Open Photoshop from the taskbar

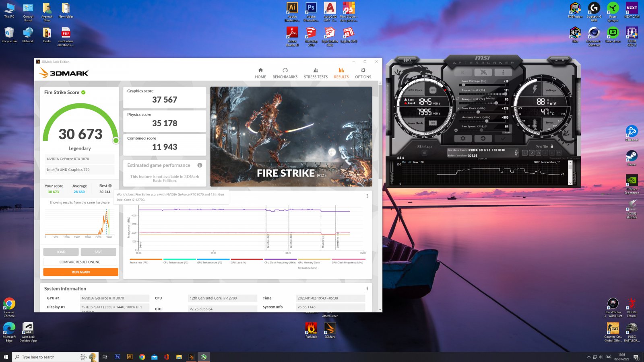117,357
